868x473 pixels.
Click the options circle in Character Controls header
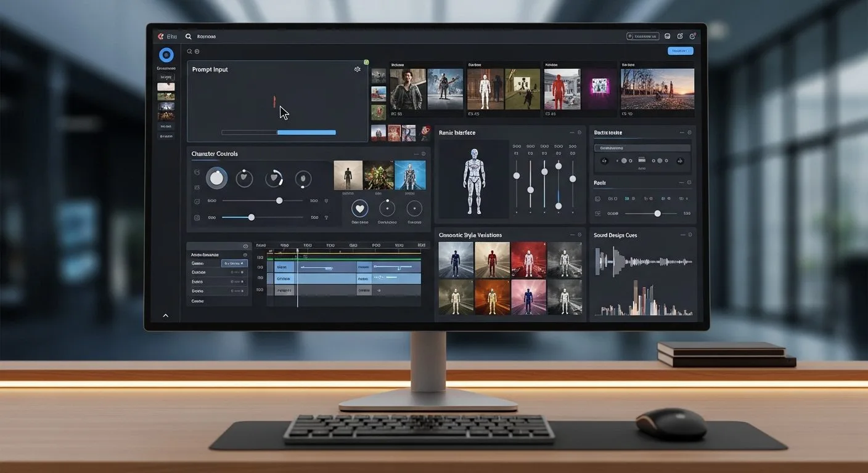(424, 154)
